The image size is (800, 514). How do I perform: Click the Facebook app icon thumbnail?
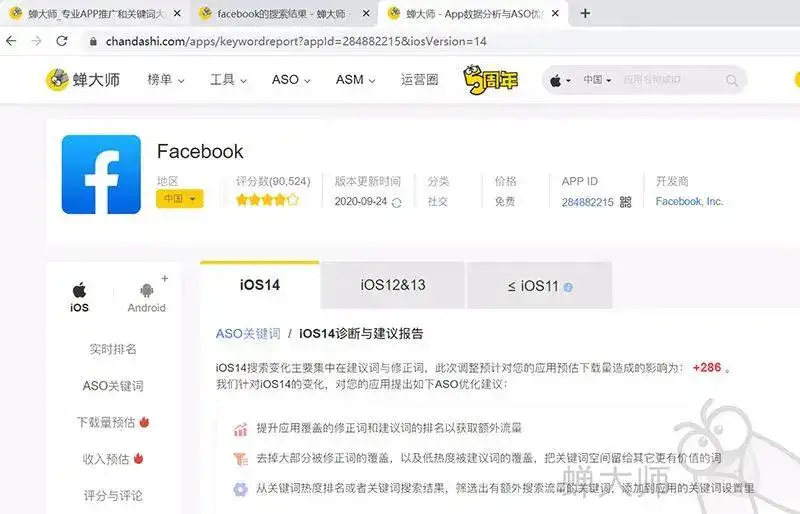coord(101,175)
